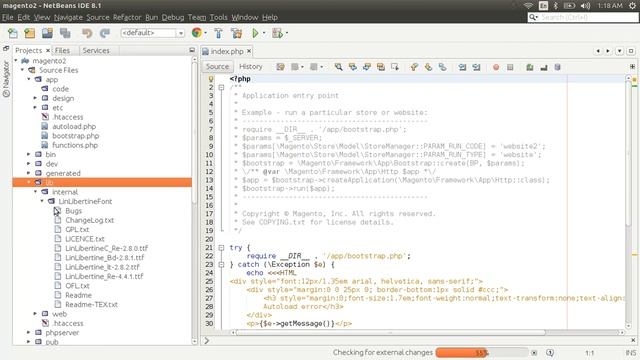Click the New File toolbar icon
Viewport: 640px width, 360px height.
click(13, 33)
